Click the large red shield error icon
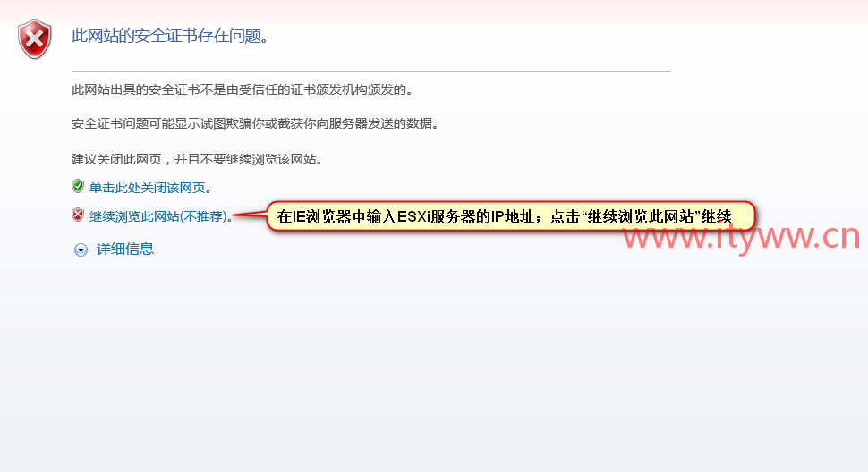 (x=34, y=38)
